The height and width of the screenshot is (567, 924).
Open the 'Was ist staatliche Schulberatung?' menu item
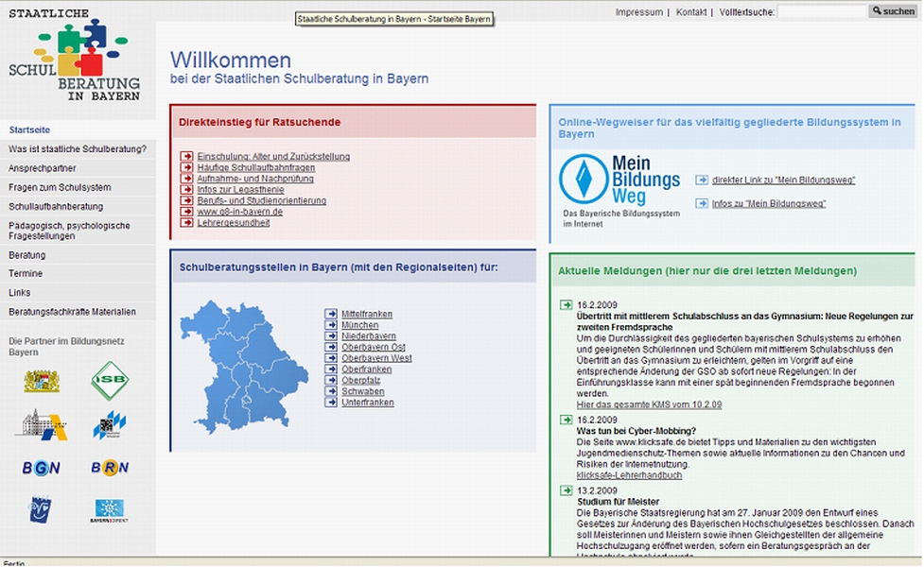pyautogui.click(x=78, y=149)
